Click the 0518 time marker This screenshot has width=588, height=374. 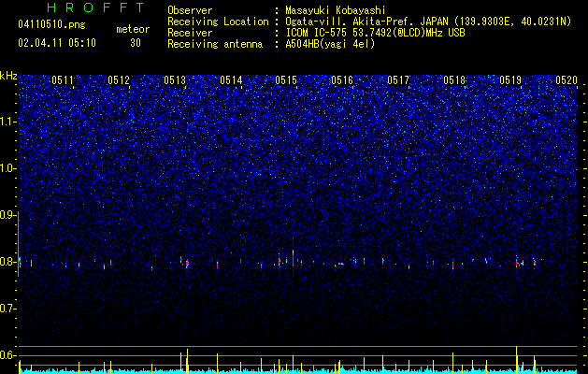pos(454,80)
